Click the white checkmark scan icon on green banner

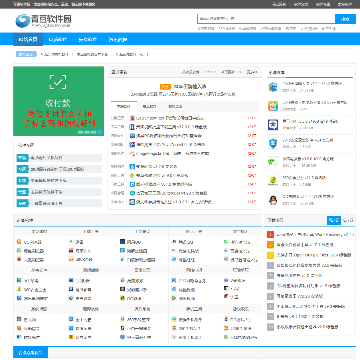[58, 82]
